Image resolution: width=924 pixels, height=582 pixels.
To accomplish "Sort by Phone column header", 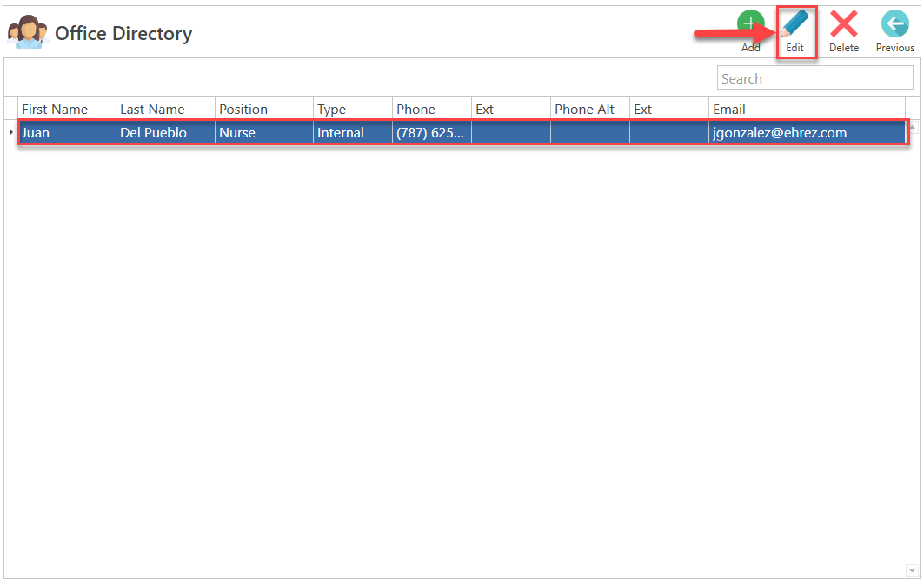I will tap(432, 109).
